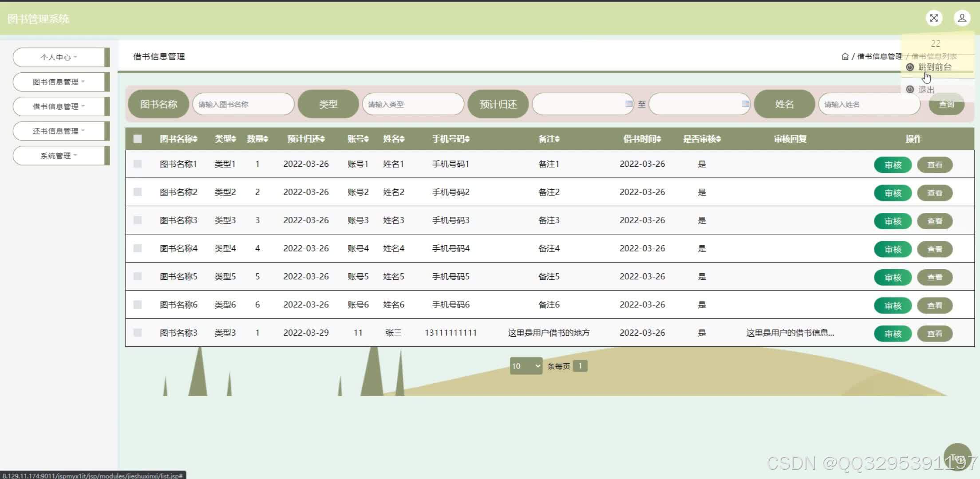The height and width of the screenshot is (479, 980).
Task: Sort table by 类型 column
Action: coord(225,139)
